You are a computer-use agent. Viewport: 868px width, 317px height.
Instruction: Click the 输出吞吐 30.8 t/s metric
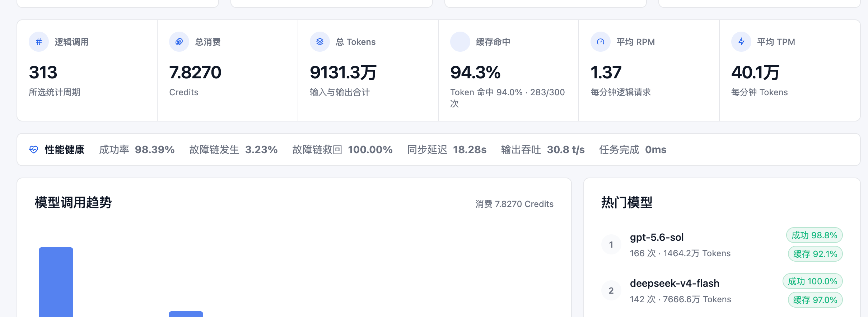543,150
